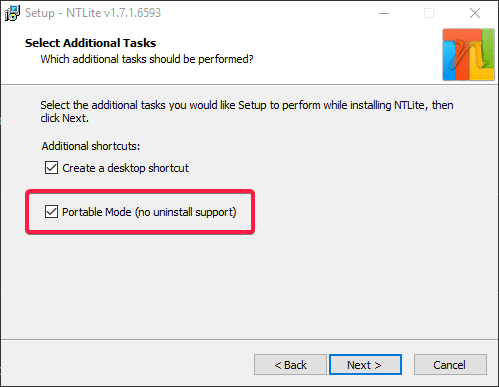499x387 pixels.
Task: Uncheck the Create a desktop shortcut checkbox
Action: [x=51, y=168]
